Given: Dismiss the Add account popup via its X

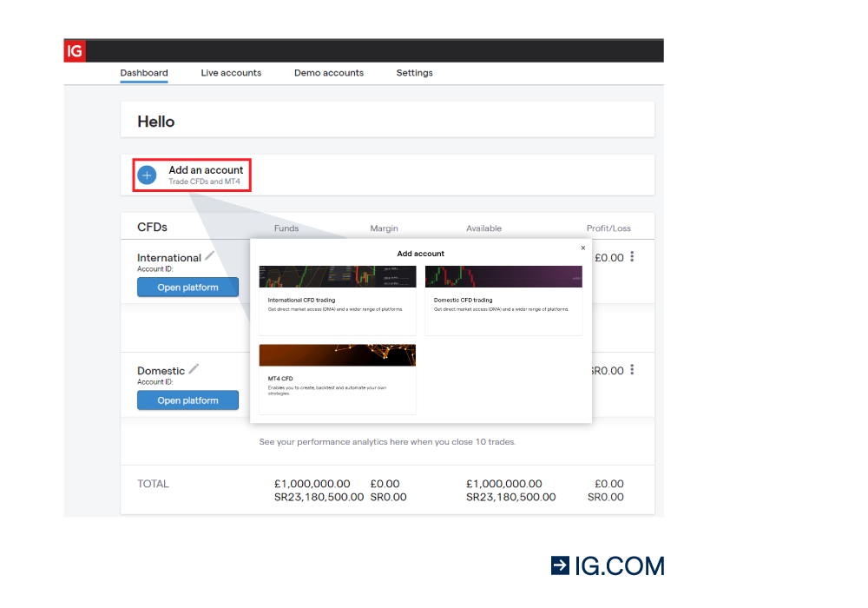Looking at the screenshot, I should click(582, 247).
